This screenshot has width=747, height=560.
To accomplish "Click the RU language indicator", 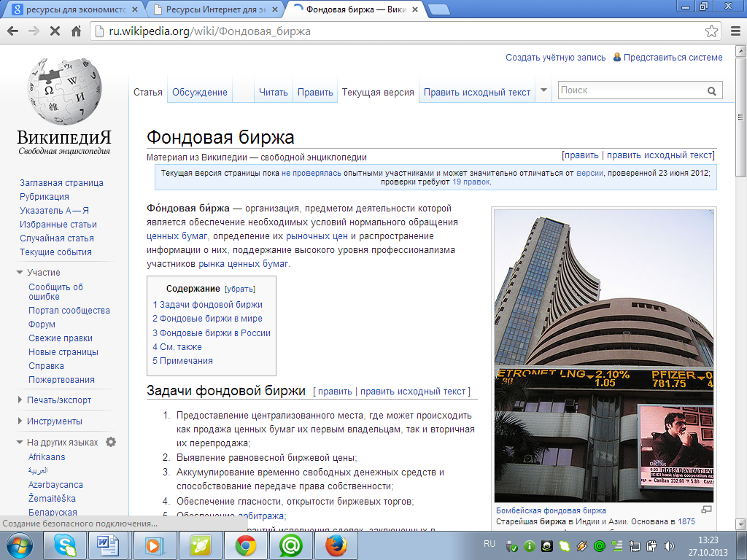I will click(x=489, y=544).
